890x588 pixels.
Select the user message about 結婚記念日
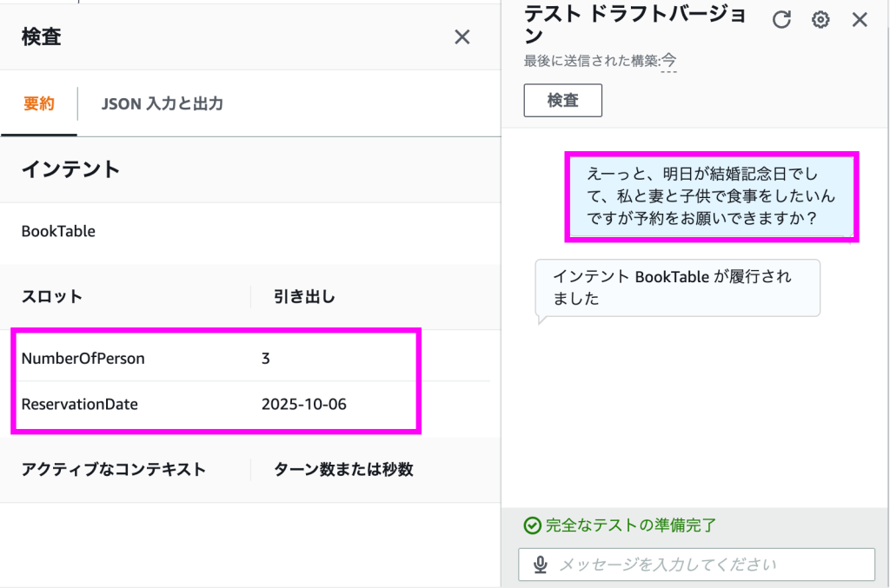coord(711,196)
